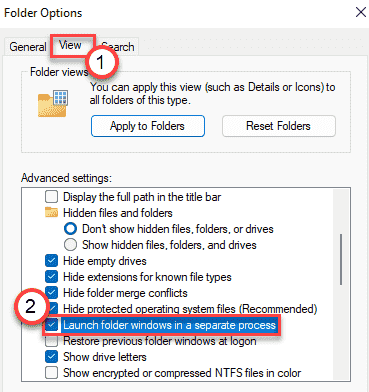Click the Advanced settings vertical scrollbar thumb

point(341,260)
